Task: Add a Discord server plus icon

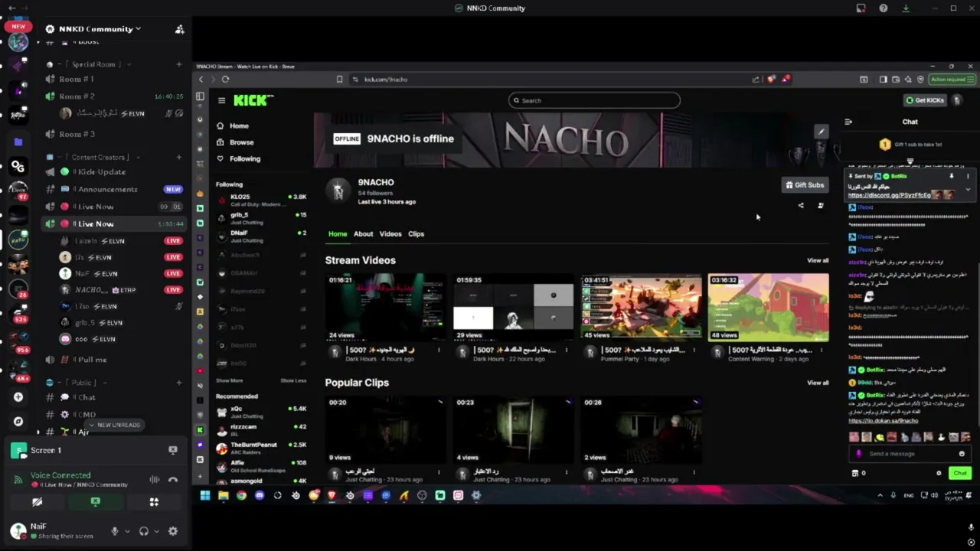Action: [18, 397]
